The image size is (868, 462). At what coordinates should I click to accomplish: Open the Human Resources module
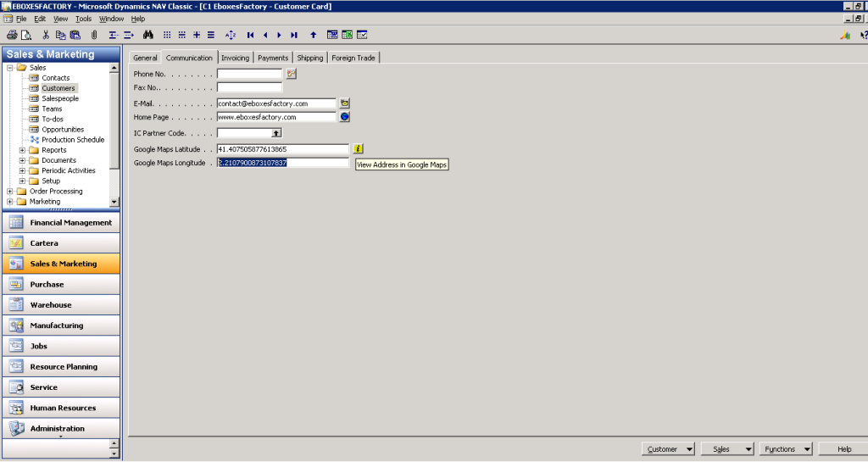point(61,408)
